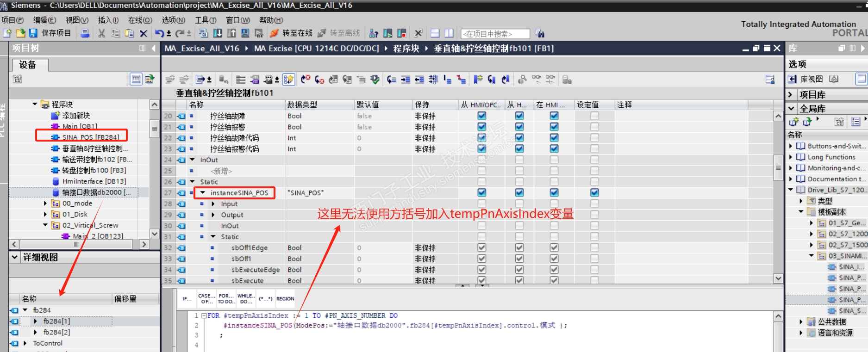This screenshot has width=868, height=352.
Task: Expand the 01_Disk folder
Action: (45, 214)
